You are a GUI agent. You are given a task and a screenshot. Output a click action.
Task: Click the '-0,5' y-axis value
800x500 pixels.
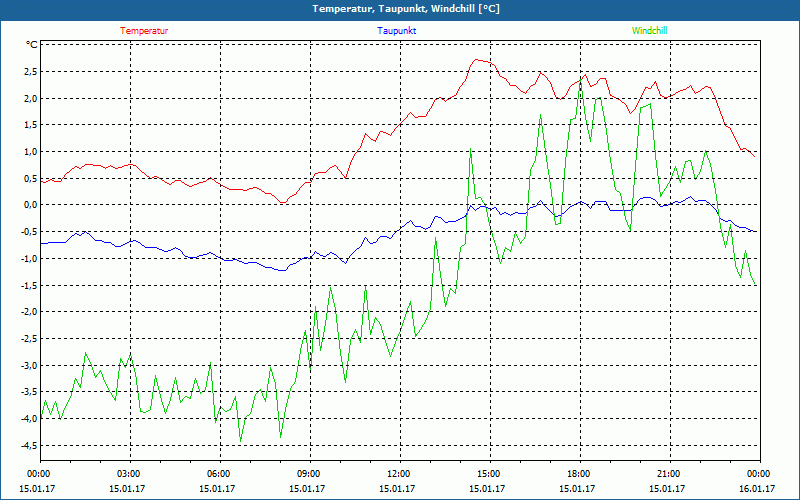(29, 232)
